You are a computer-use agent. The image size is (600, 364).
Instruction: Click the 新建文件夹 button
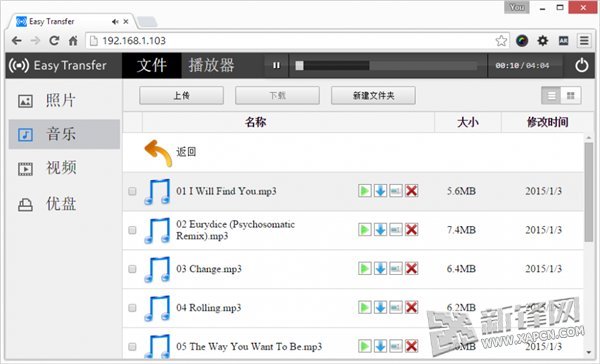[373, 95]
